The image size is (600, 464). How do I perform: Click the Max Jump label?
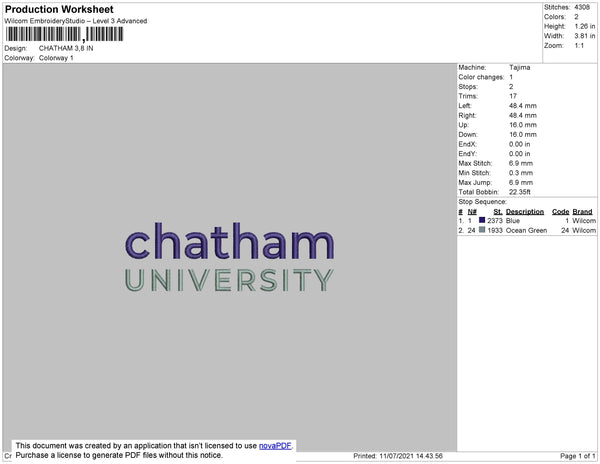pos(475,182)
